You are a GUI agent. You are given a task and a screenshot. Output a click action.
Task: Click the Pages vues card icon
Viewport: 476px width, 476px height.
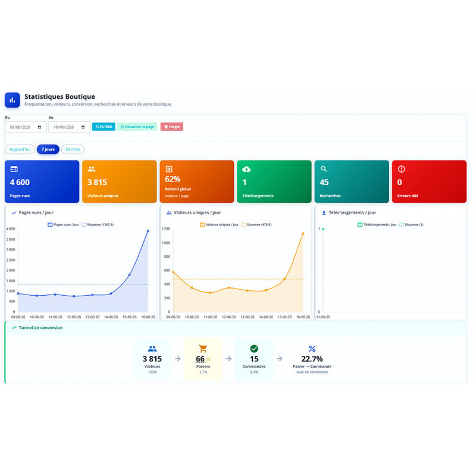click(14, 169)
